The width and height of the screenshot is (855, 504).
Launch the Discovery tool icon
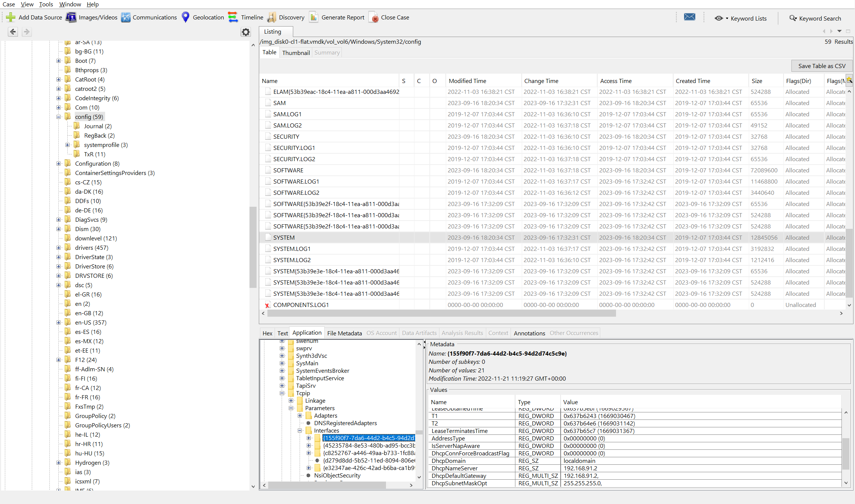[272, 17]
